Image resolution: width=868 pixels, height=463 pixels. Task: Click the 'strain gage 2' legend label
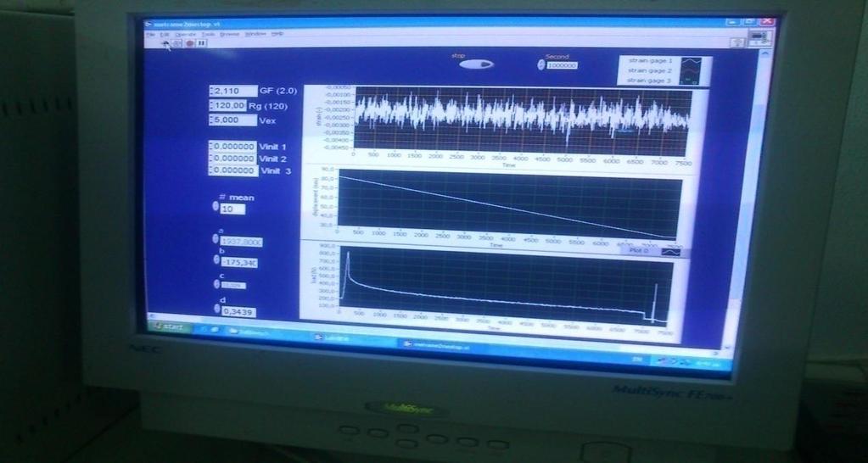point(649,70)
